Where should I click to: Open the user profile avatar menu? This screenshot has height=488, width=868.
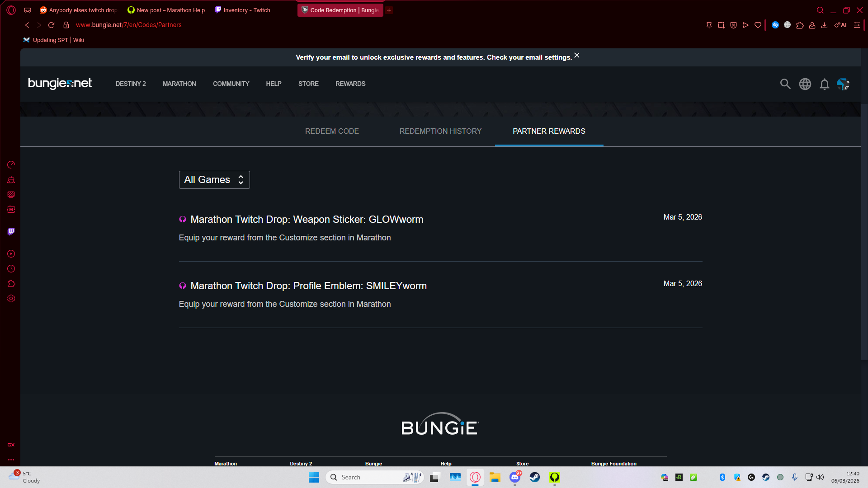(843, 84)
